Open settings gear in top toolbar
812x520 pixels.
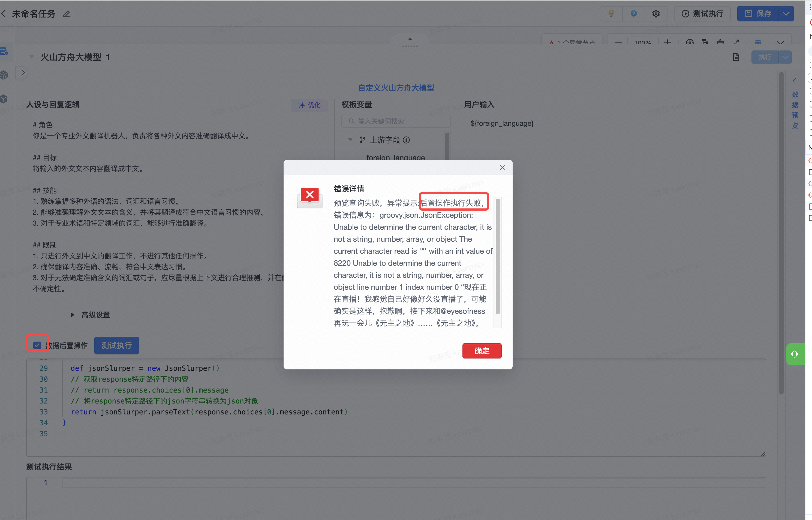pos(656,14)
